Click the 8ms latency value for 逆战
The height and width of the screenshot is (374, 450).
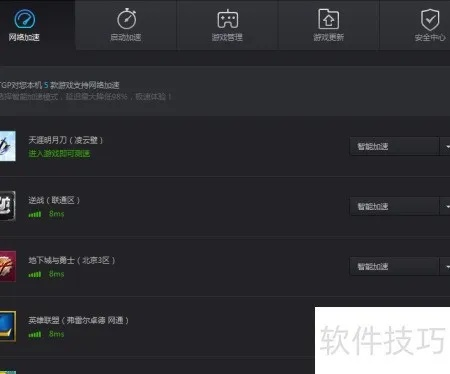[56, 214]
